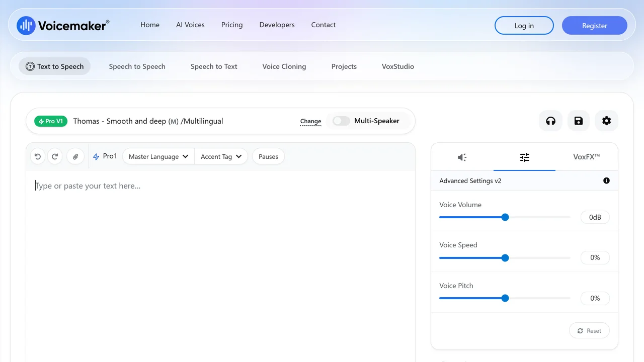Click the Register button
The image size is (644, 362).
595,26
